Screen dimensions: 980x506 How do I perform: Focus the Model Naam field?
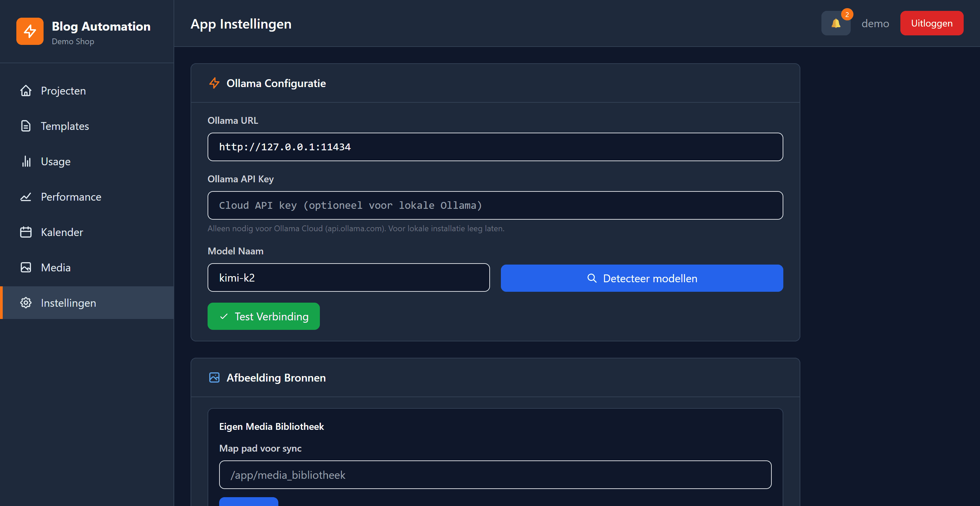[x=348, y=277]
